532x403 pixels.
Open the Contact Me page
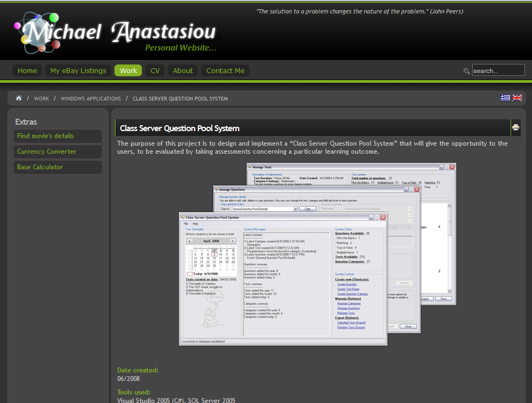click(225, 70)
